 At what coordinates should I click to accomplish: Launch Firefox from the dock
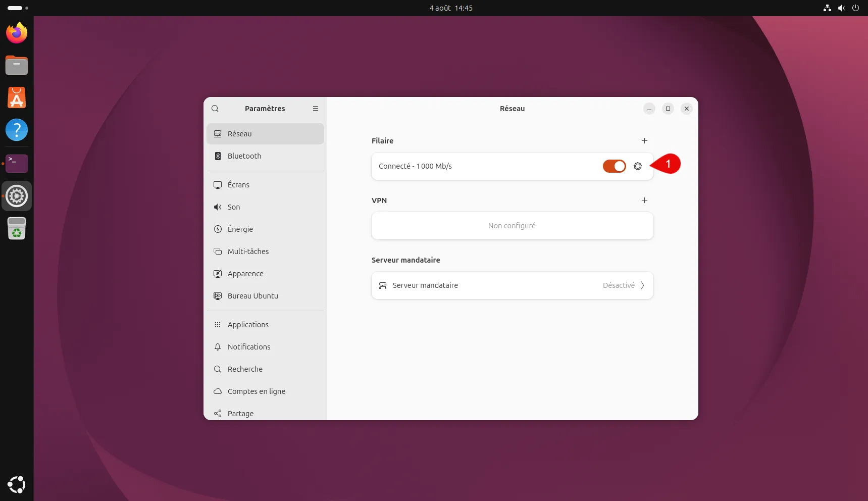point(17,33)
